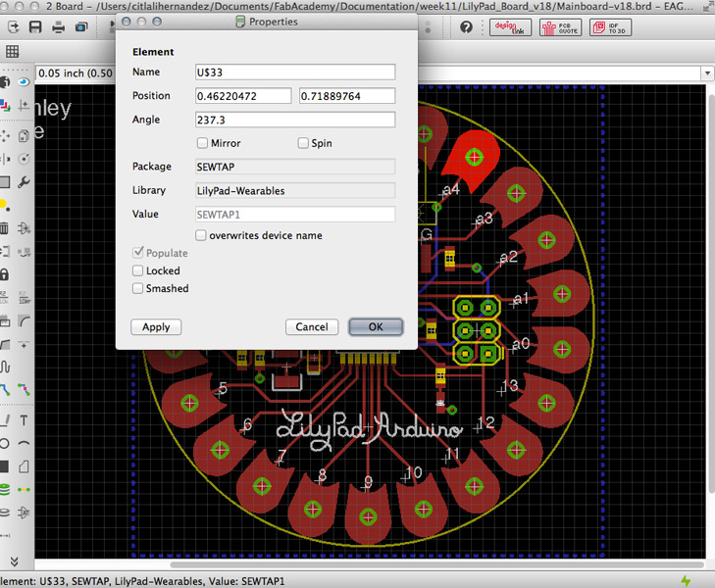Click the yellow 6-pin header component
This screenshot has width=715, height=588.
477,330
